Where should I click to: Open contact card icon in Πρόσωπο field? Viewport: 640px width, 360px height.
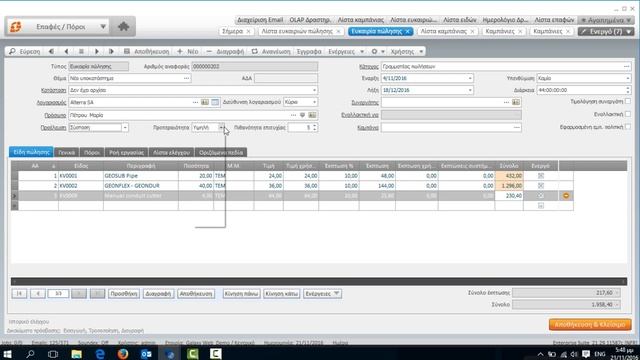coord(312,115)
